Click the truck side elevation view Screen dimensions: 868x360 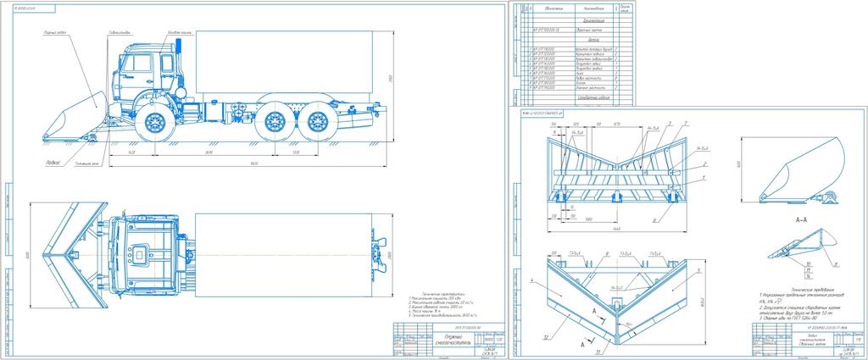(215, 87)
